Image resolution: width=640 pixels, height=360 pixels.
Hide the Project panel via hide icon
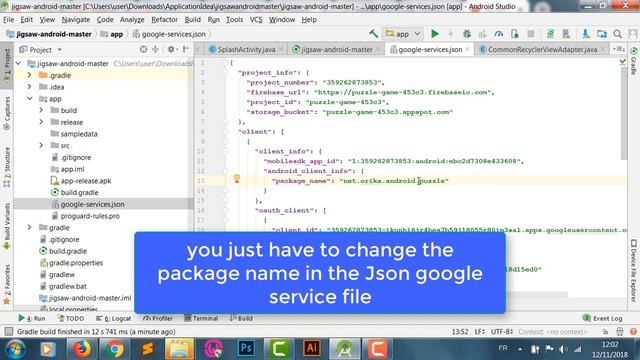[186, 49]
